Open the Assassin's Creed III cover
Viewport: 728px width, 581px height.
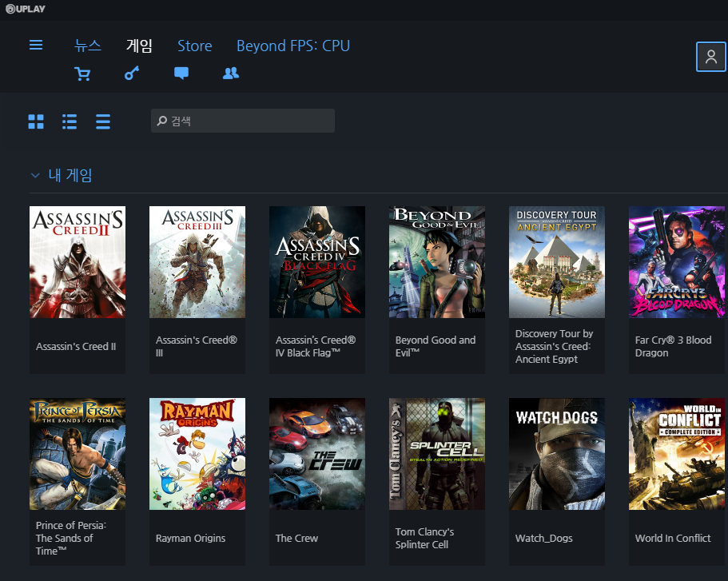197,262
